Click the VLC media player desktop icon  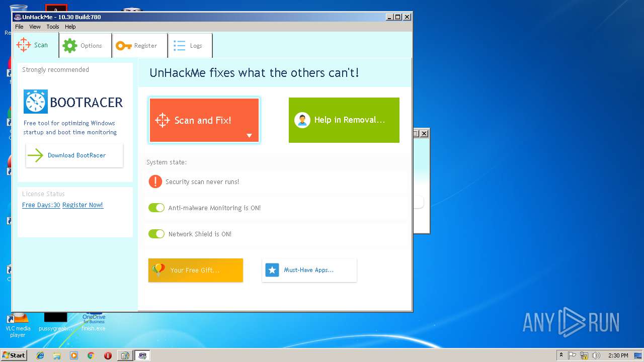pos(18,324)
